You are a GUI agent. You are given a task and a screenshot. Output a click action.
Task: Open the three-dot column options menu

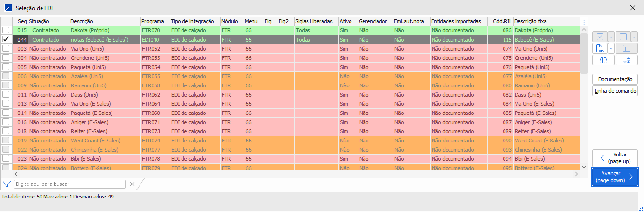(584, 22)
